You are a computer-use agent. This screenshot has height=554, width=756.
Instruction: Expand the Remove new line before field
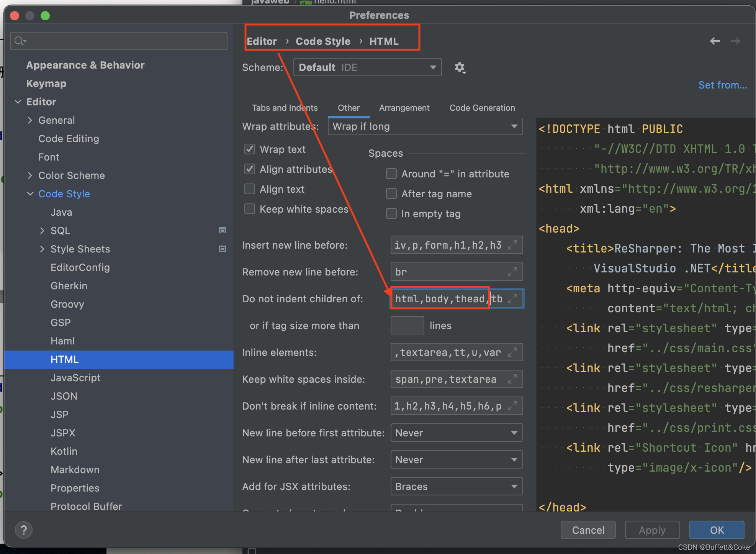click(512, 272)
